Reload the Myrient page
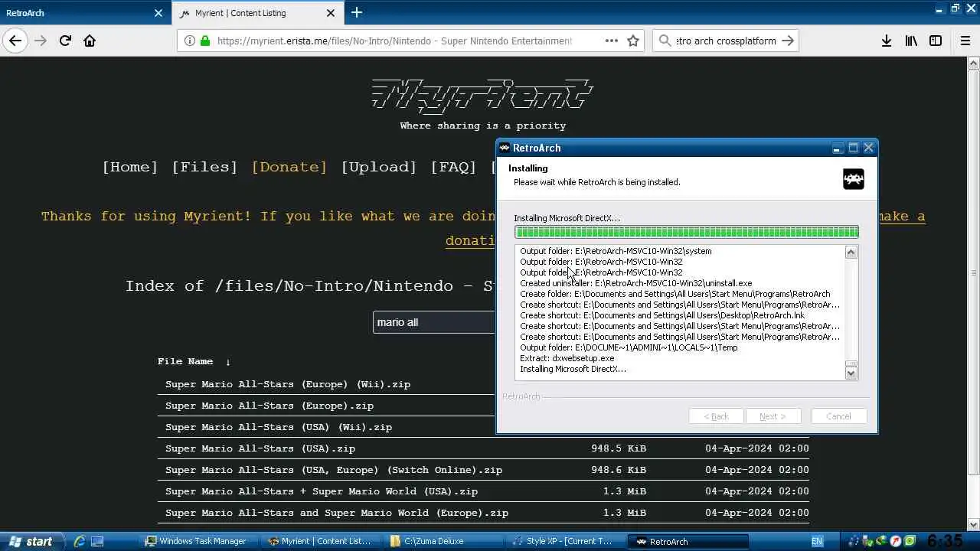The image size is (980, 551). [65, 41]
